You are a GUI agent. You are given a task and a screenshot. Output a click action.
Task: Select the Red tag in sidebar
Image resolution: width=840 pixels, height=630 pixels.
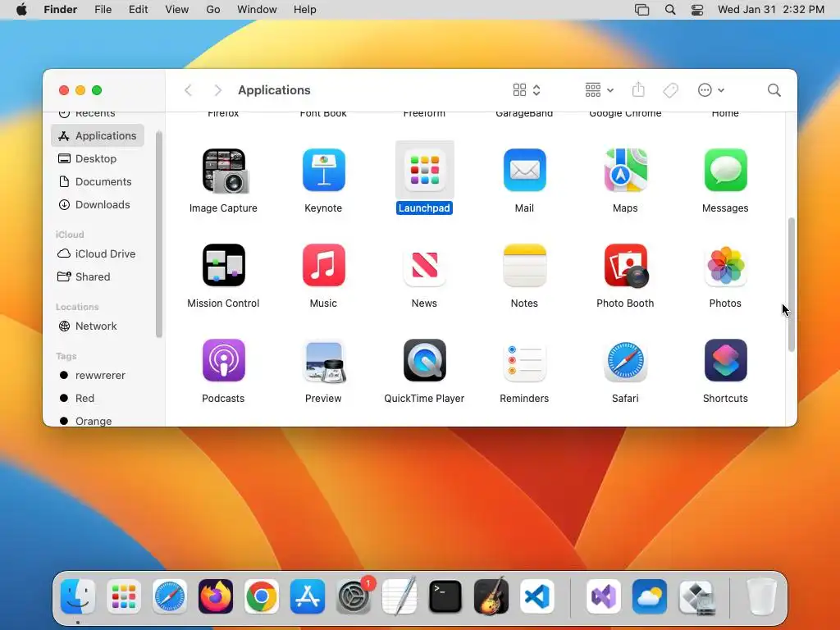tap(98, 398)
